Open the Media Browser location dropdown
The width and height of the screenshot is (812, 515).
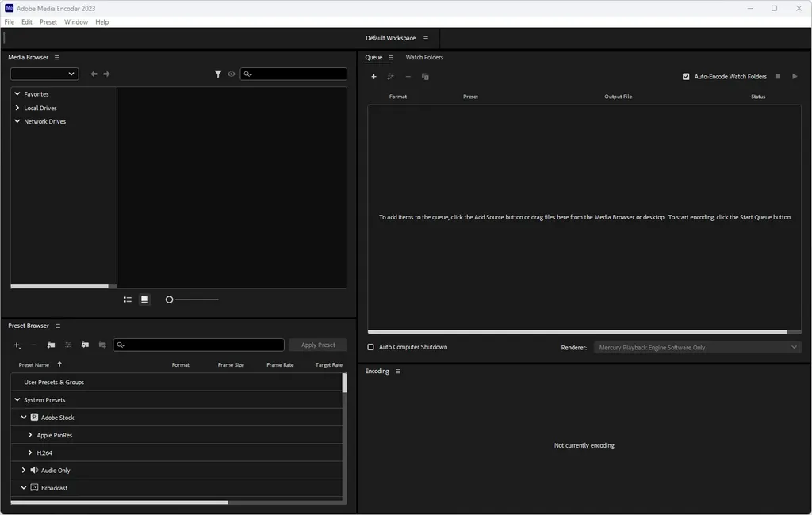[44, 74]
